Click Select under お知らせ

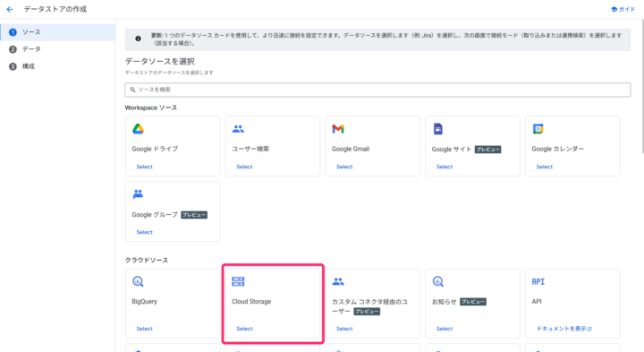pos(445,329)
